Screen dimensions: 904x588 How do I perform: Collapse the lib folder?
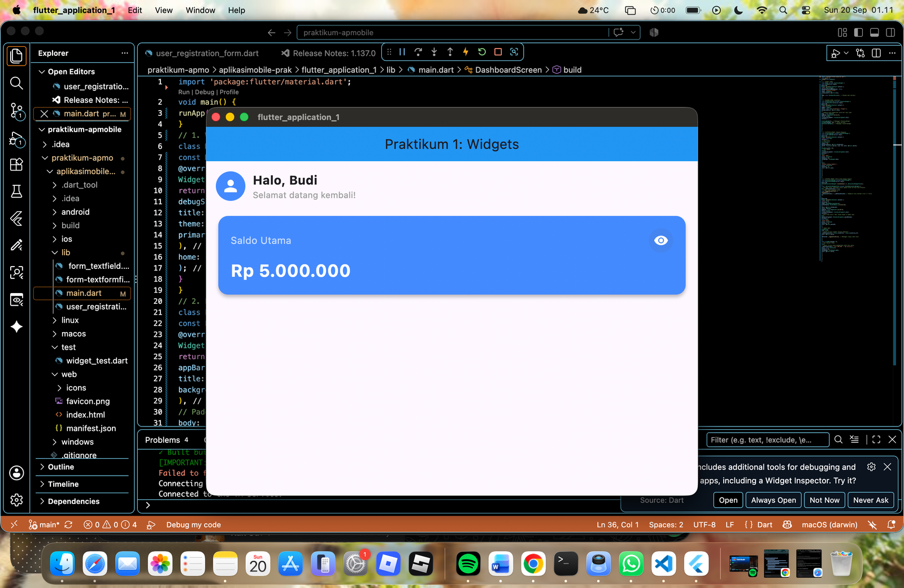66,252
